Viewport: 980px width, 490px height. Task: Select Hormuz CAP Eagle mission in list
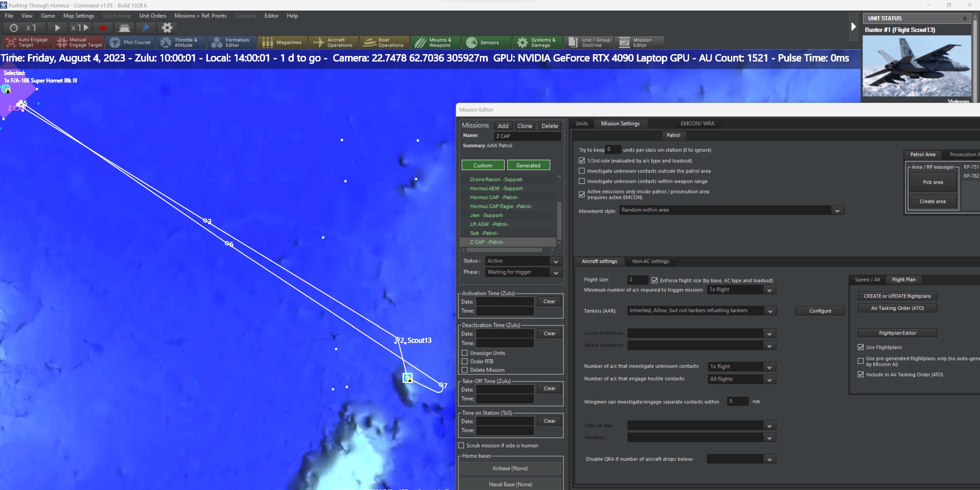pyautogui.click(x=501, y=206)
